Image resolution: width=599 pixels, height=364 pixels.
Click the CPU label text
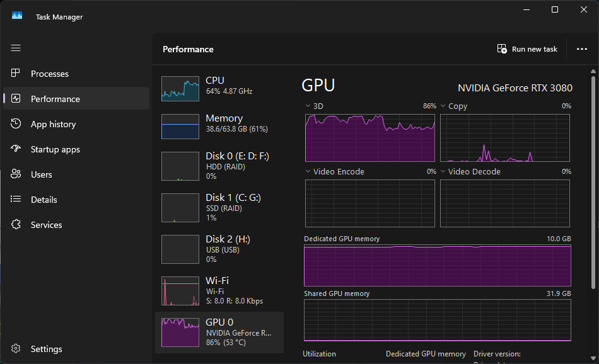click(x=214, y=81)
